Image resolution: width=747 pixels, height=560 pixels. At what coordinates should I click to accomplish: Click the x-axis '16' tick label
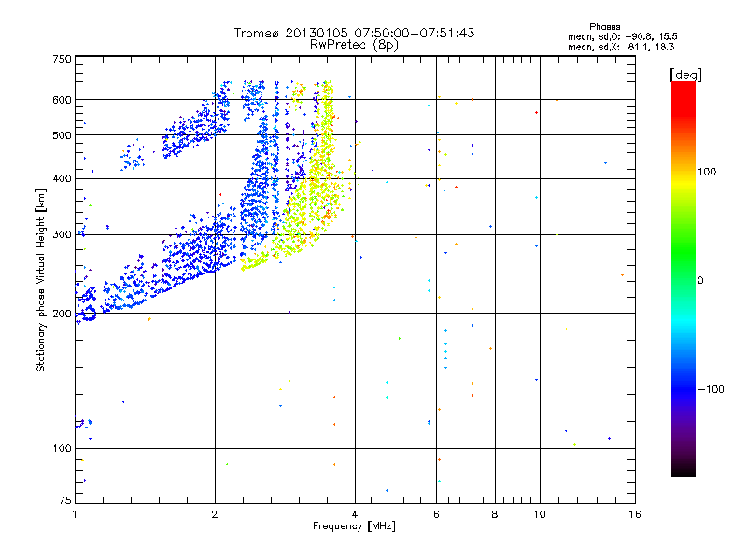635,514
